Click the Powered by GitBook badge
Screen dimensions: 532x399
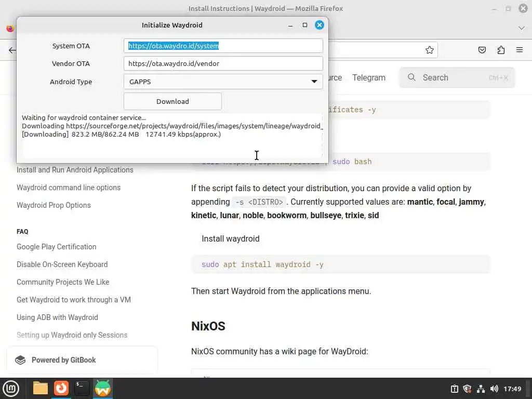click(x=82, y=360)
